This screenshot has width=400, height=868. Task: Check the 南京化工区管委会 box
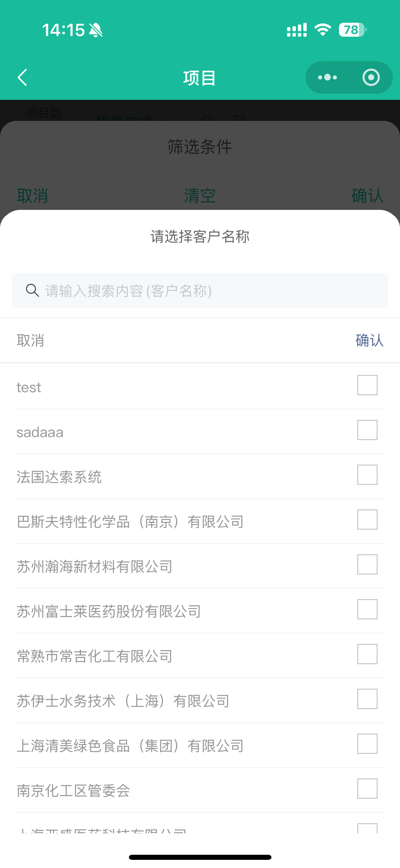pyautogui.click(x=367, y=789)
